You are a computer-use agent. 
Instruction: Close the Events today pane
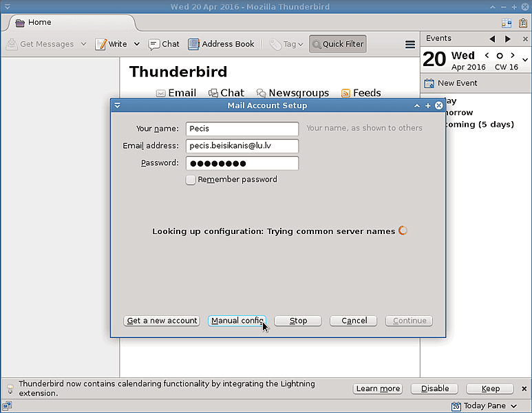coord(525,39)
